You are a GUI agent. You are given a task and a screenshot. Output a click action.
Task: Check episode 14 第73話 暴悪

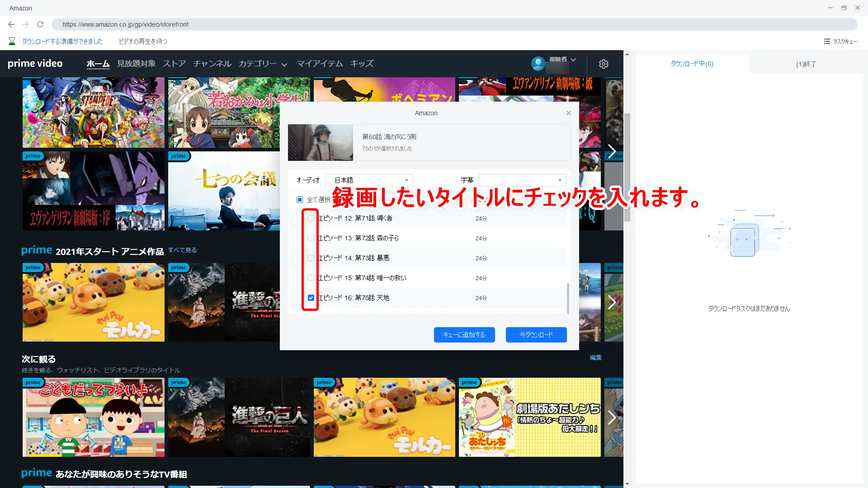311,258
